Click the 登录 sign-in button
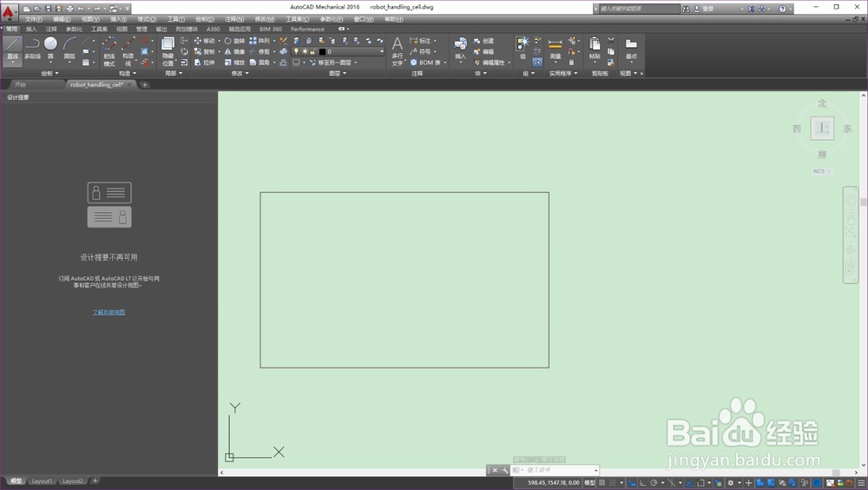 [x=705, y=9]
